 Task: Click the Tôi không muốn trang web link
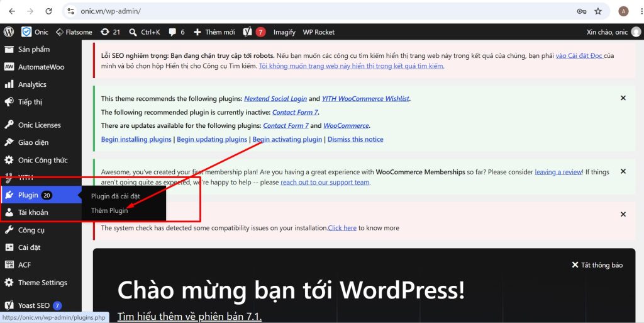coord(352,65)
